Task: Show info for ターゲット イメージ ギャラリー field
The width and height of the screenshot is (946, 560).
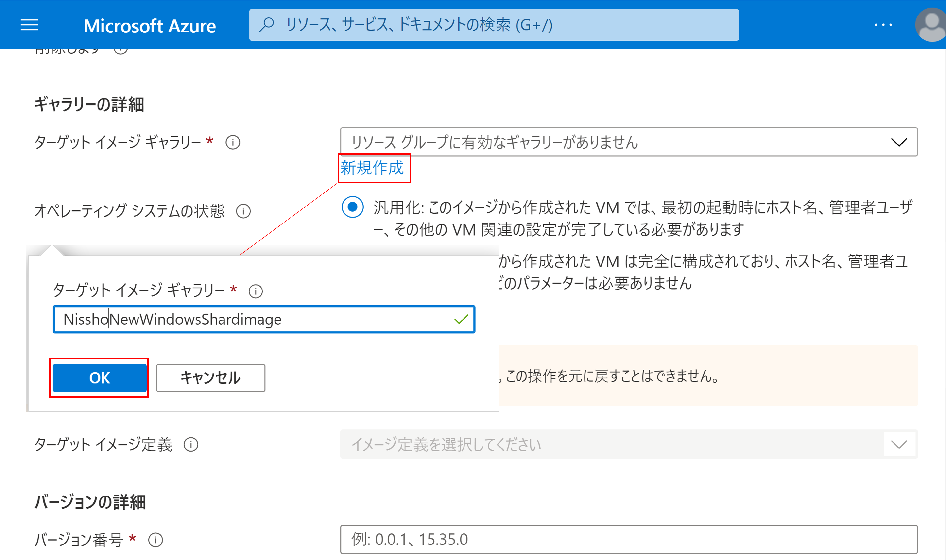Action: click(233, 143)
